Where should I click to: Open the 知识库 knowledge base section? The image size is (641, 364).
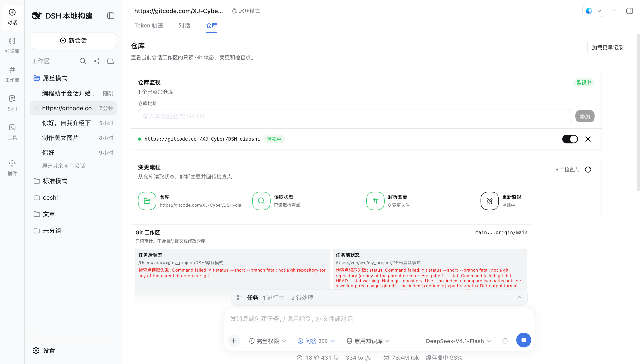(x=12, y=46)
